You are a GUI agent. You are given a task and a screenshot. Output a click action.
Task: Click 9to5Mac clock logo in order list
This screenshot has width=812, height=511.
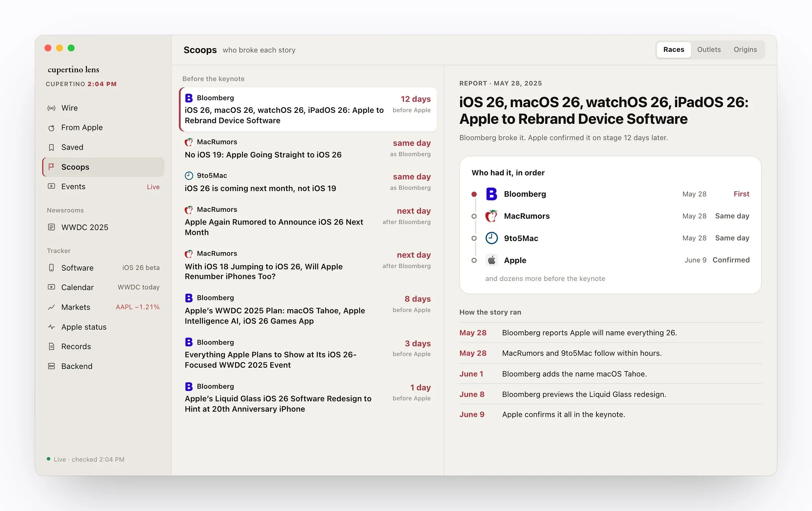(492, 238)
